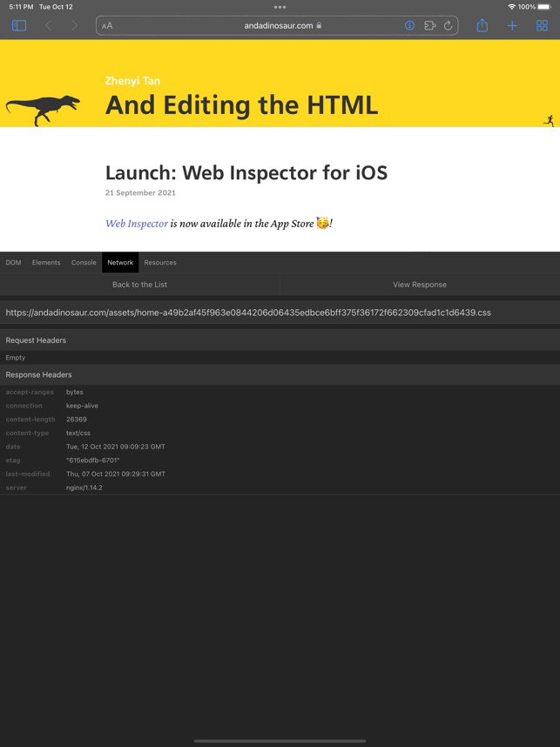Tap the 5:11 PM clock in status bar

click(x=21, y=7)
